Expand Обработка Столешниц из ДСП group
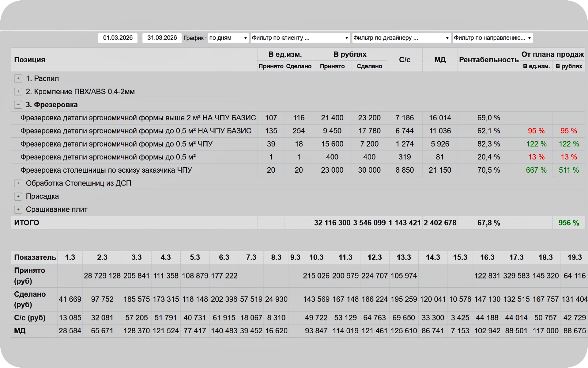 click(18, 183)
